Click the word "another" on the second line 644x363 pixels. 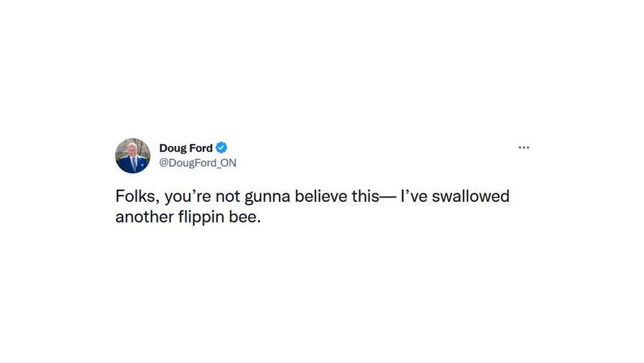tap(145, 217)
